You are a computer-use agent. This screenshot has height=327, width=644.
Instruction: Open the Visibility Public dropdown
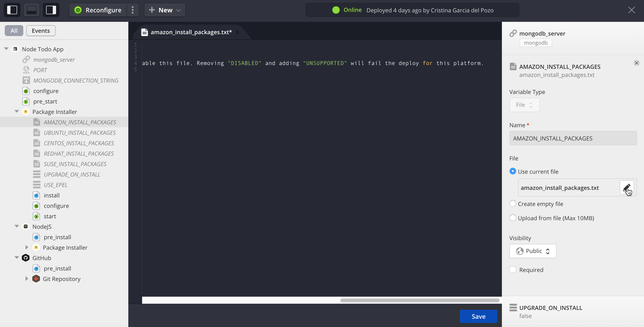pyautogui.click(x=533, y=251)
